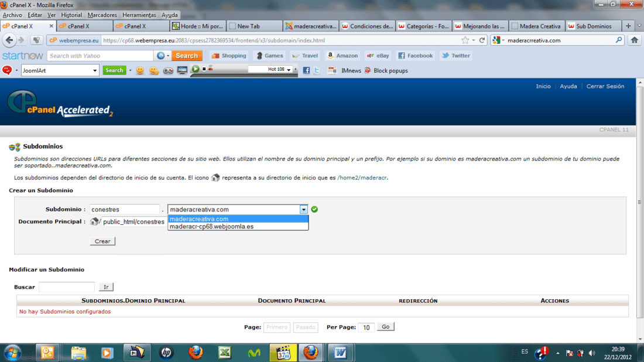Go back with browser back arrow
The image size is (644, 362).
(x=9, y=40)
